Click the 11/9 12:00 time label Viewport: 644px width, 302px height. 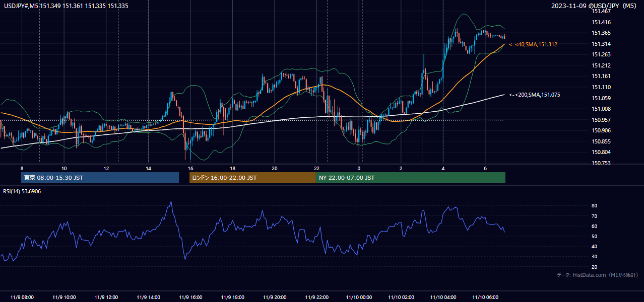[x=106, y=297]
